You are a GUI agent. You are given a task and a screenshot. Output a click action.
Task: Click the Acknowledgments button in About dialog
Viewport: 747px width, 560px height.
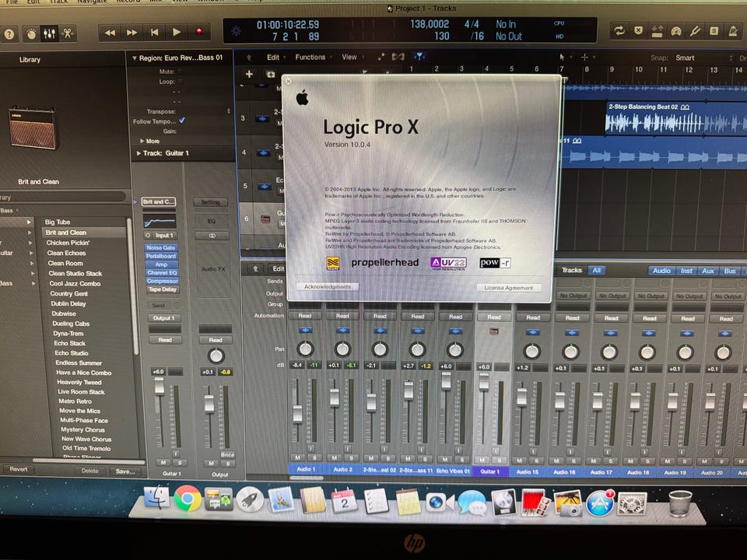(328, 287)
